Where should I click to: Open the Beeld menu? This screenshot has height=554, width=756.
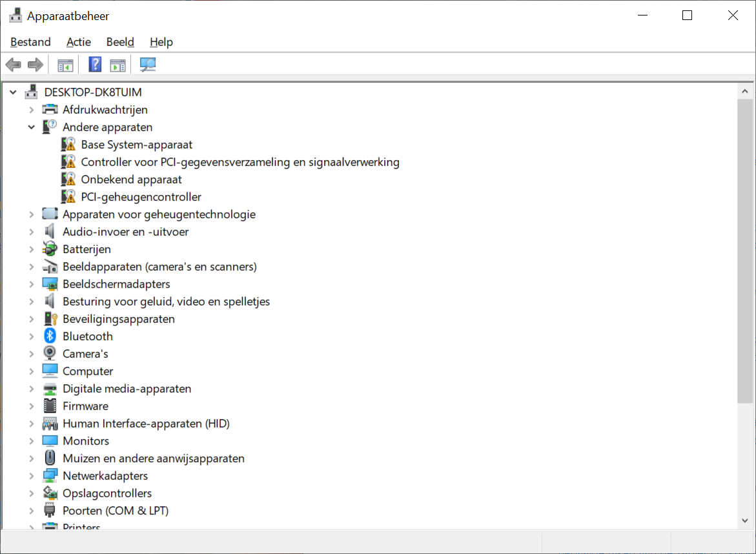pos(120,42)
